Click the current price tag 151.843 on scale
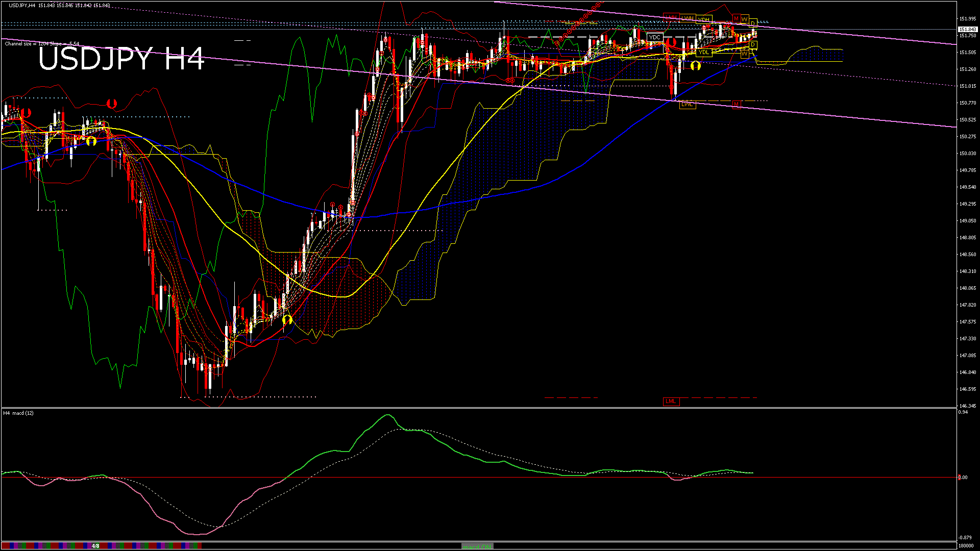Screen dimensions: 980x551 point(967,30)
